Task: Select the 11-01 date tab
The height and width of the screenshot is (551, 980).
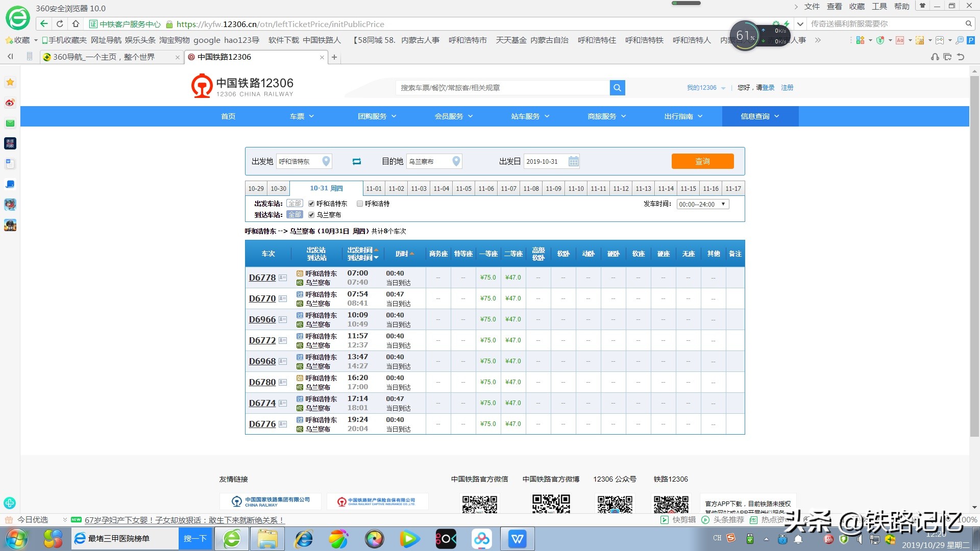Action: coord(374,188)
